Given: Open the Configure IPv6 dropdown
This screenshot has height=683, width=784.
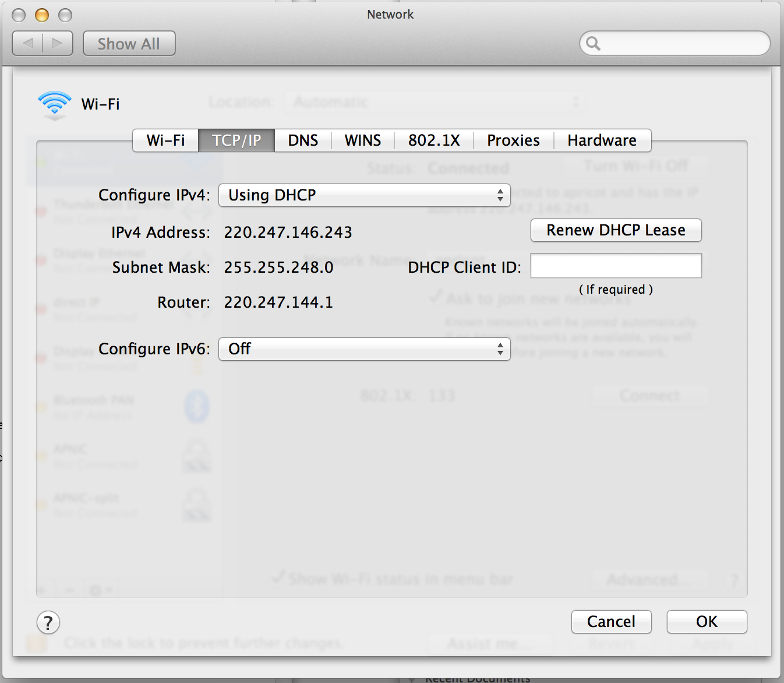Looking at the screenshot, I should pos(364,349).
